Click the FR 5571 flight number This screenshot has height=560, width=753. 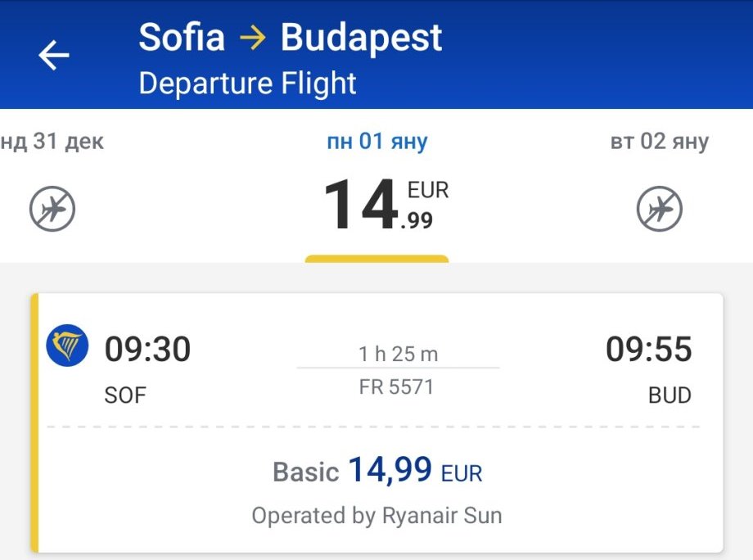[396, 386]
